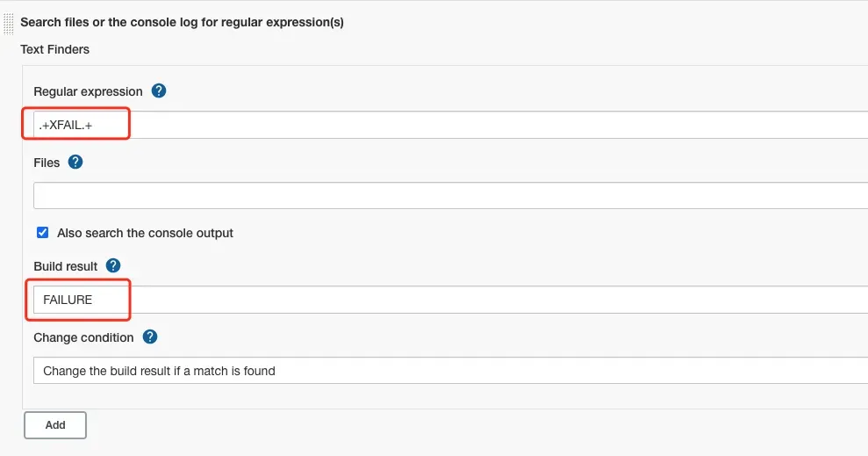Image resolution: width=868 pixels, height=456 pixels.
Task: Click the FAILURE value text
Action: tap(68, 300)
